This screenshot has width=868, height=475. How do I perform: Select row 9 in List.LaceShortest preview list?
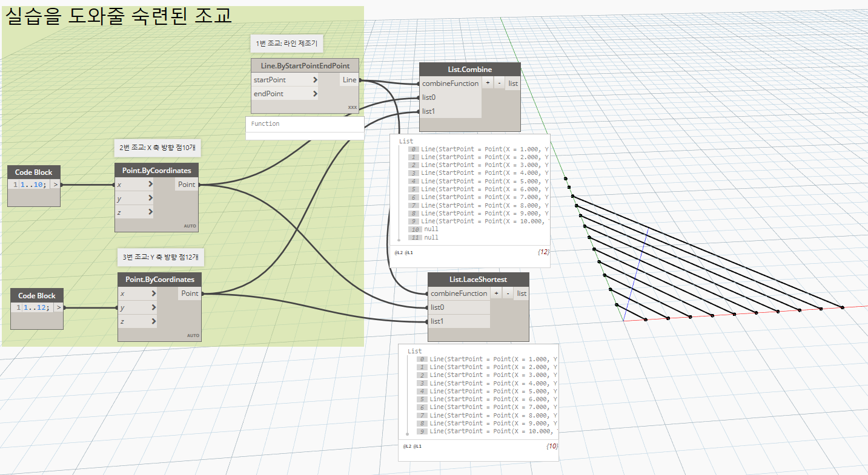pyautogui.click(x=487, y=431)
